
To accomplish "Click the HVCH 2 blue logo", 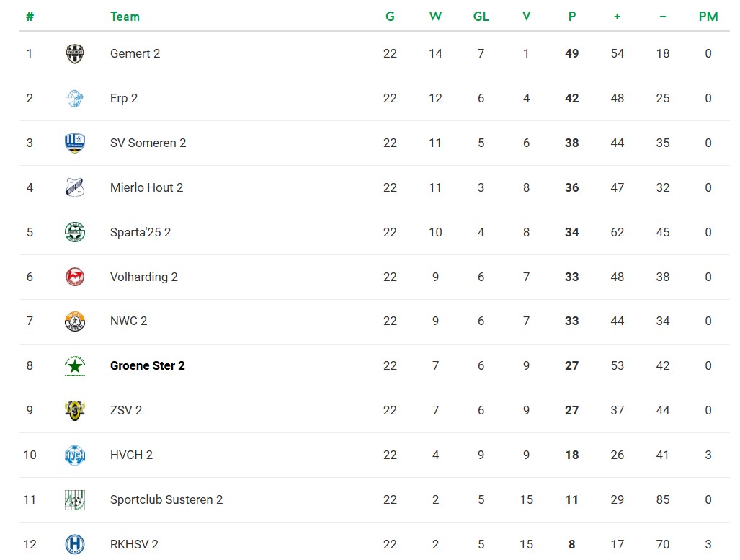I will point(74,455).
